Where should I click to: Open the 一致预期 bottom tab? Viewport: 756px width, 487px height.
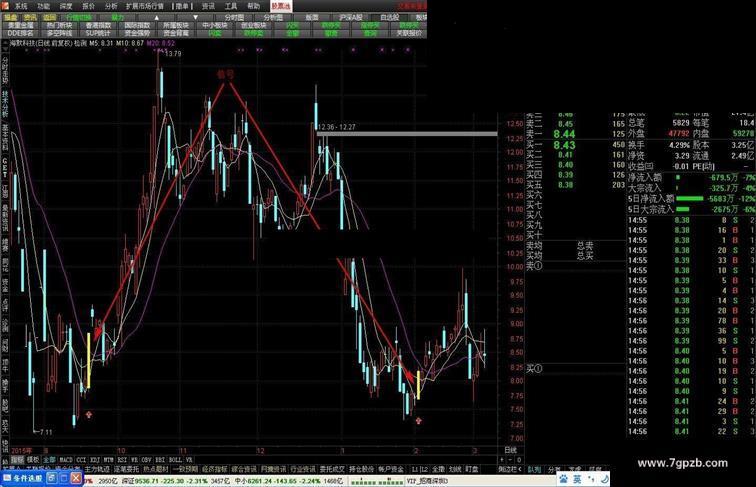[185, 469]
